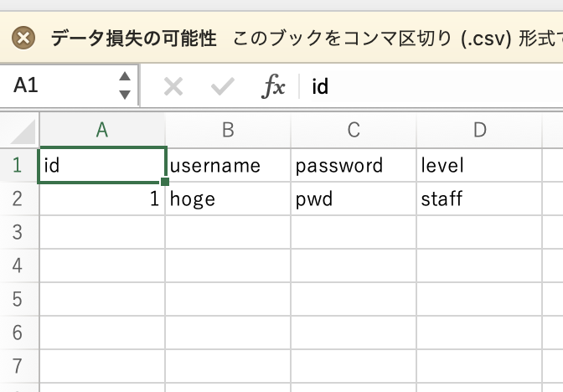Viewport: 563px width, 392px height.
Task: Click the Name Box up arrow
Action: (125, 76)
